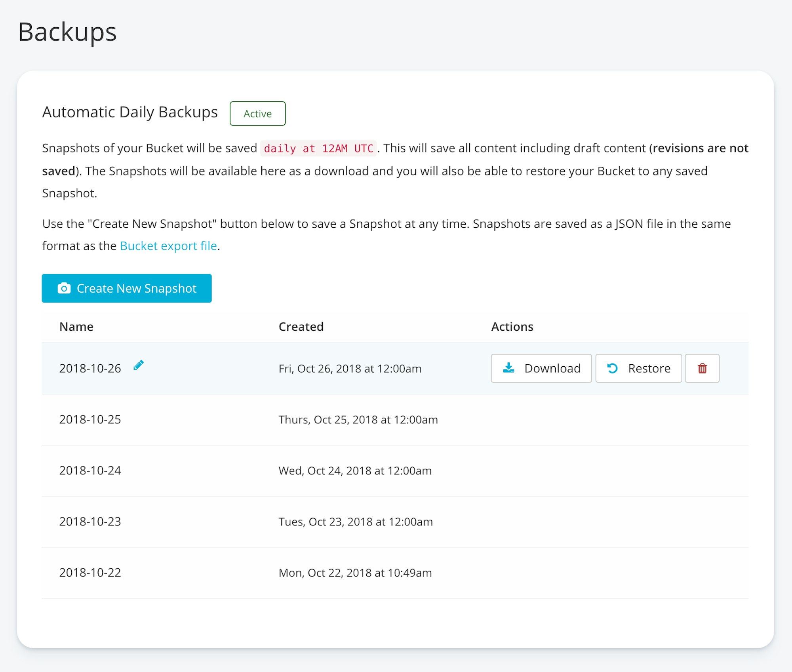Click the red trash delete icon
This screenshot has width=792, height=672.
(x=702, y=368)
